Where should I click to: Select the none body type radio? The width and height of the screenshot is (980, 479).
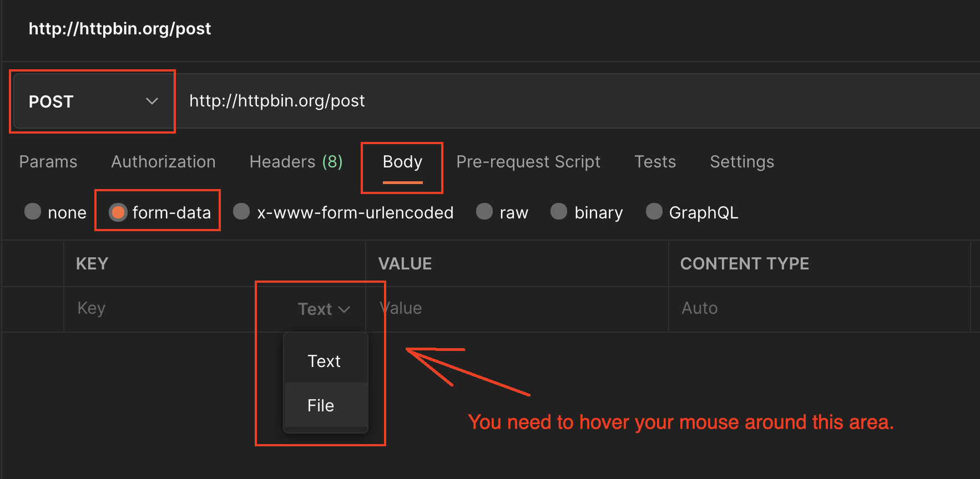tap(33, 211)
